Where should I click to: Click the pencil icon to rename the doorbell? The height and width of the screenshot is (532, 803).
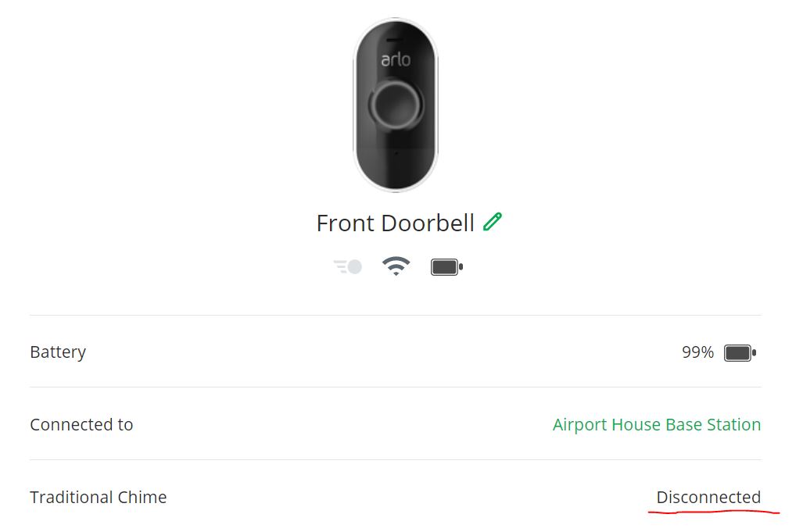[x=493, y=223]
